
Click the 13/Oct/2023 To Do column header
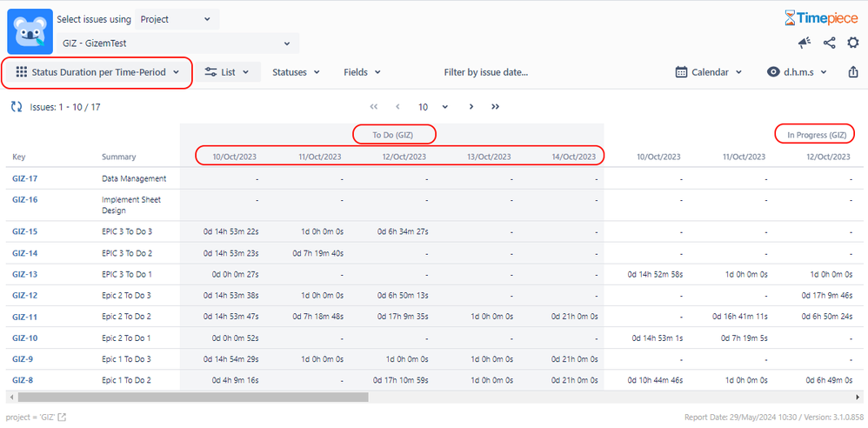[x=489, y=157]
